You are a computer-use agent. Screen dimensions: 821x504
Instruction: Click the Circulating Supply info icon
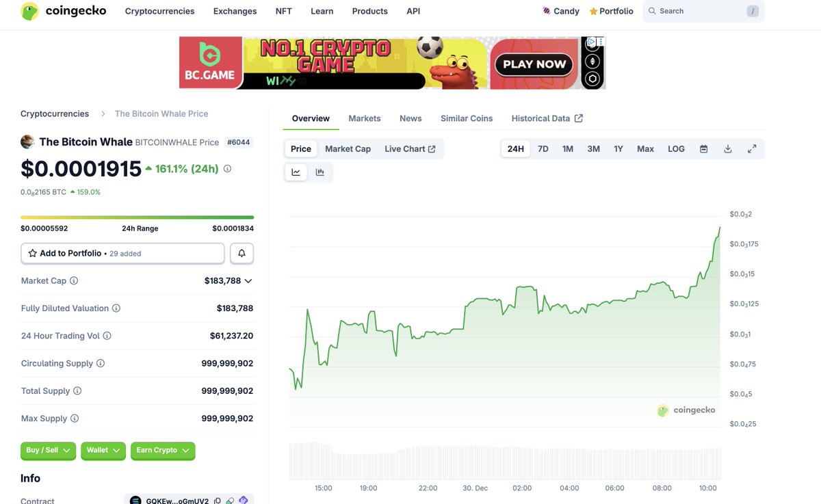point(101,363)
